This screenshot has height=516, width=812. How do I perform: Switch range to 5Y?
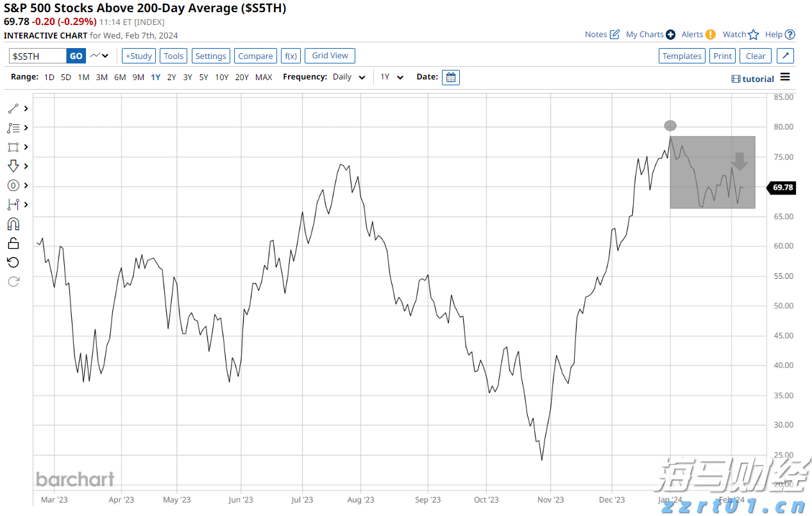pyautogui.click(x=203, y=77)
